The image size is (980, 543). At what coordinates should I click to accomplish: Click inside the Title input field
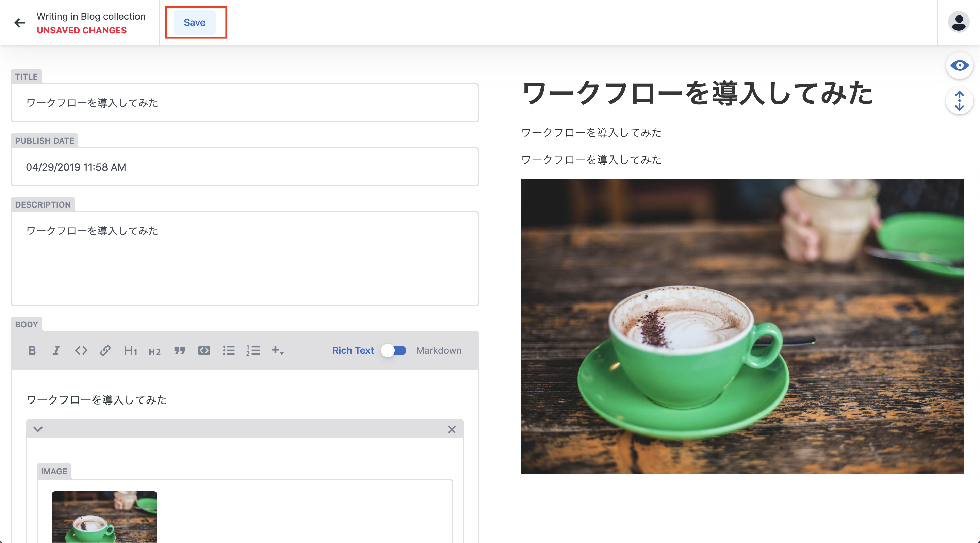[245, 103]
